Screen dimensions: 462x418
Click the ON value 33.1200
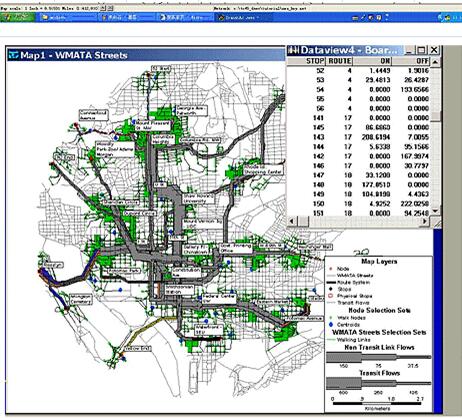pos(377,175)
